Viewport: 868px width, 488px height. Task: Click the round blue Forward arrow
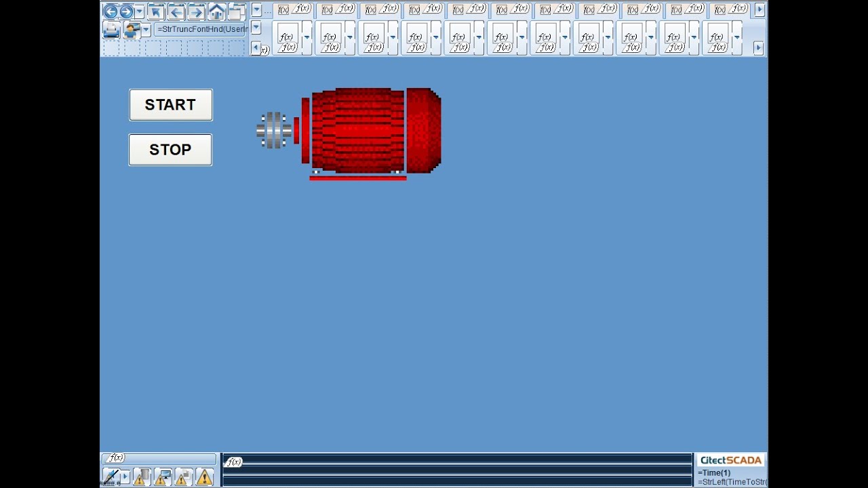pyautogui.click(x=126, y=12)
